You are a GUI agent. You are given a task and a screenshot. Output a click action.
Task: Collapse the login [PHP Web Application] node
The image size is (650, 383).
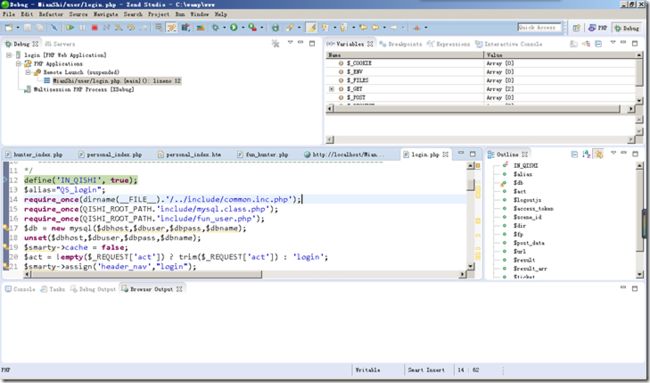[9, 55]
